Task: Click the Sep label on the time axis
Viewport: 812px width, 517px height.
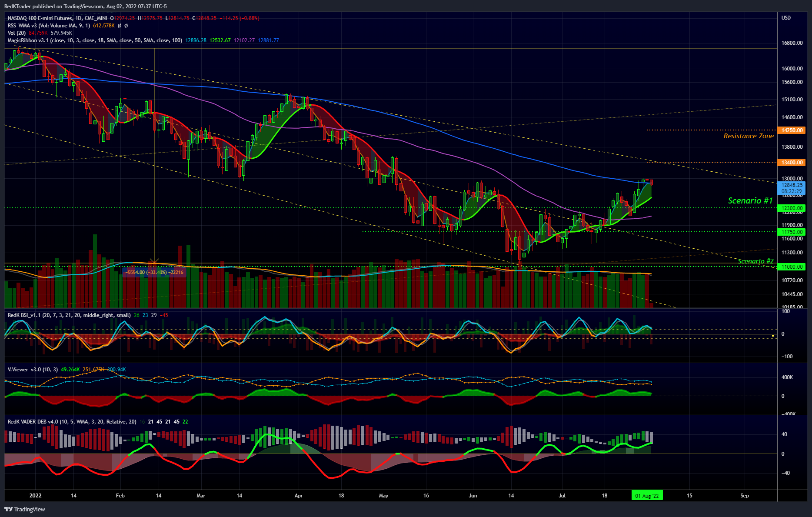Action: (745, 496)
